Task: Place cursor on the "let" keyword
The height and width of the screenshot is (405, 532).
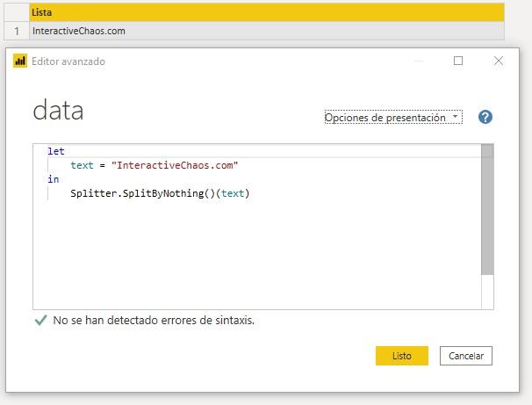Action: 56,151
